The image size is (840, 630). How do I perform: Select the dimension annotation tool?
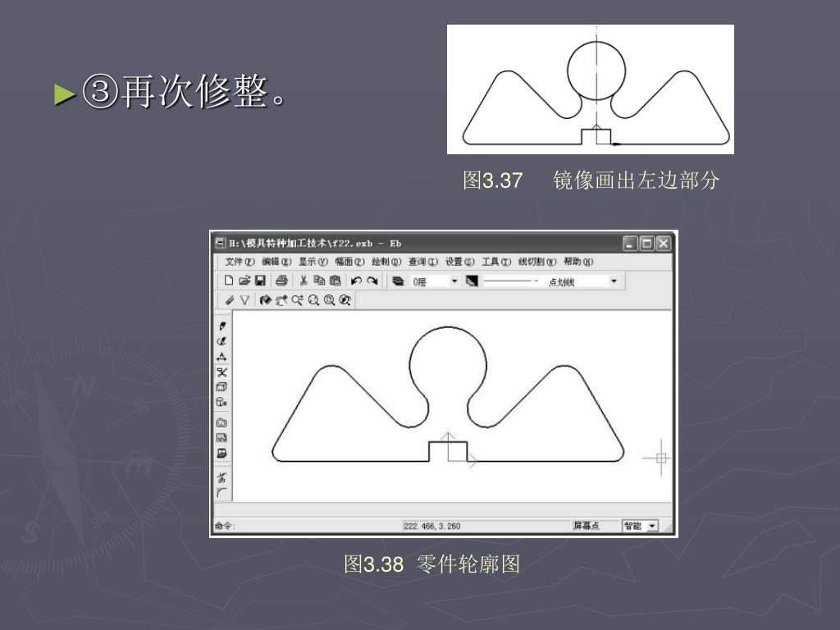(221, 357)
